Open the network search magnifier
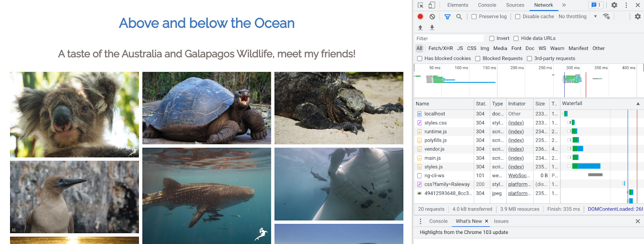The image size is (644, 244). tap(459, 17)
